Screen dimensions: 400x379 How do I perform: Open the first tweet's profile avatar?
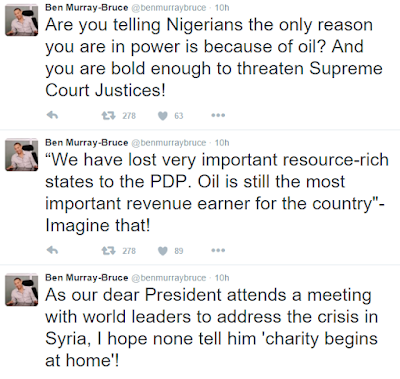click(22, 20)
